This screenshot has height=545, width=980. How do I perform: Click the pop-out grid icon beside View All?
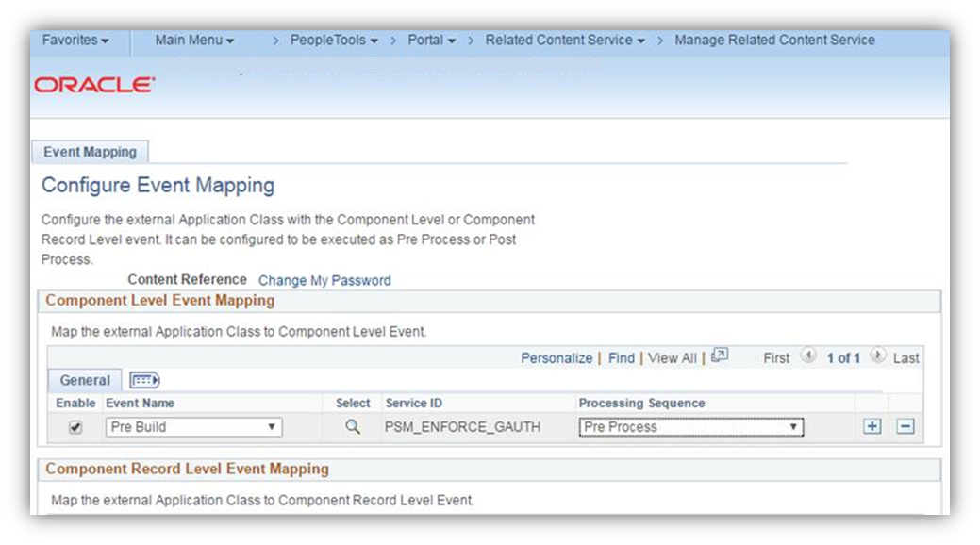(x=720, y=355)
